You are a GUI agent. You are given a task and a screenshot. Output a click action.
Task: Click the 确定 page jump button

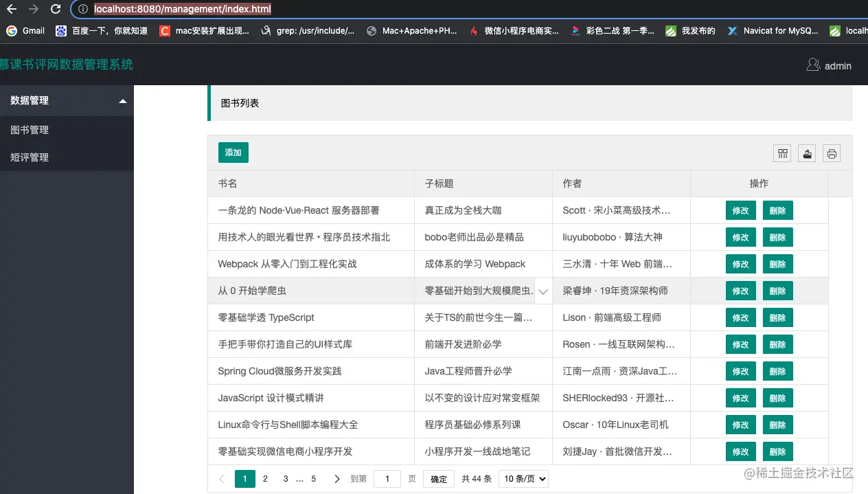point(439,479)
